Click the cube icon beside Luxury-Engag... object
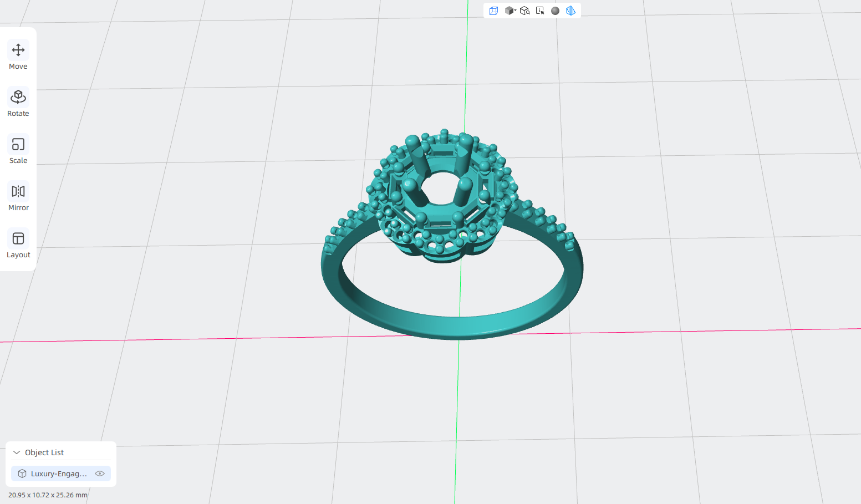This screenshot has height=504, width=861. [x=22, y=474]
